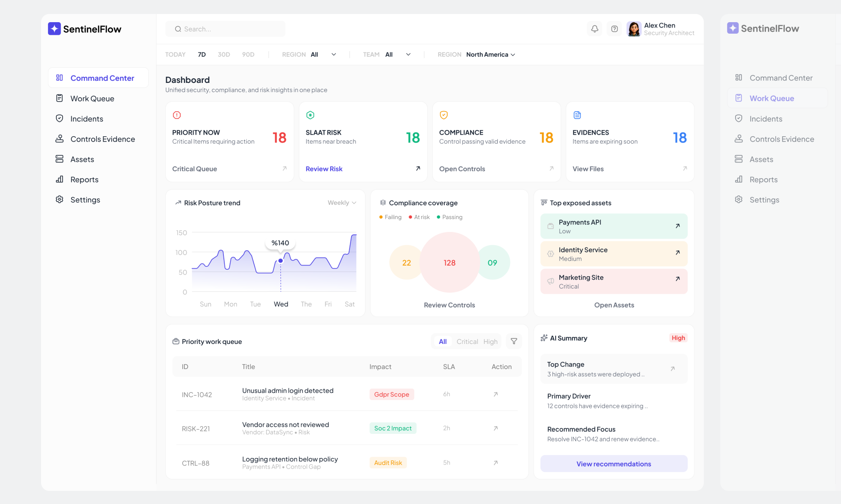
Task: Click the View recommendations button
Action: pyautogui.click(x=614, y=464)
